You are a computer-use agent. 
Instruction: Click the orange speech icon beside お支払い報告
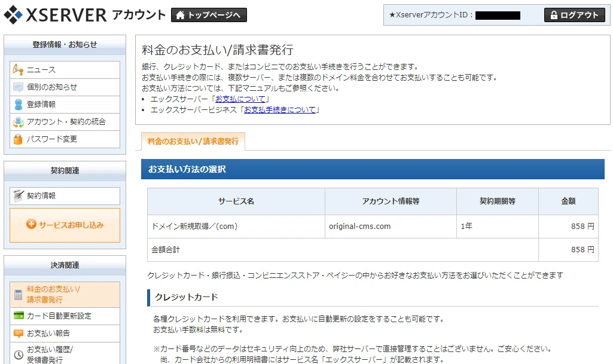tap(19, 333)
